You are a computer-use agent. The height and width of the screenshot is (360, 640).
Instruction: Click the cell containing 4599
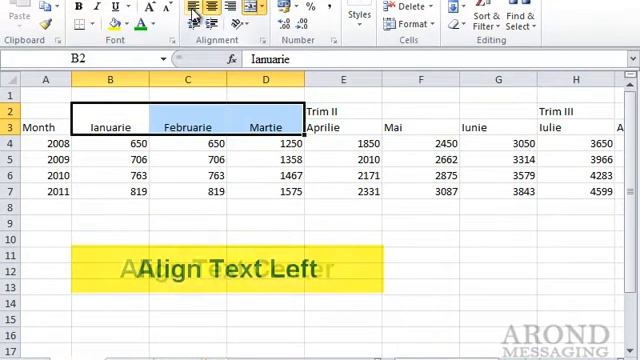576,191
